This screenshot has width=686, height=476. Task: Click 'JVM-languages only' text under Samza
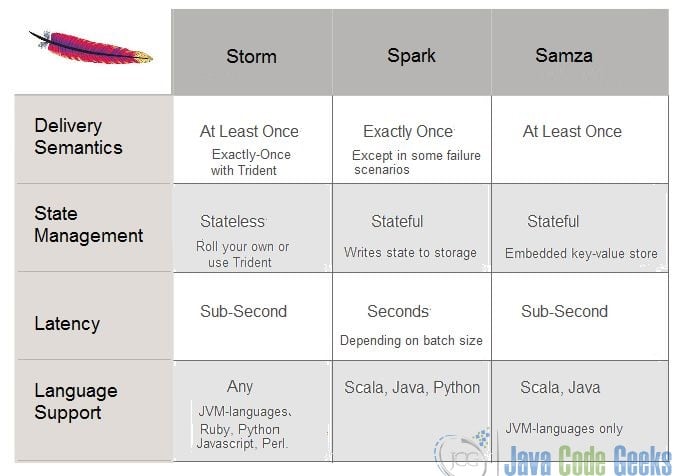coord(564,429)
